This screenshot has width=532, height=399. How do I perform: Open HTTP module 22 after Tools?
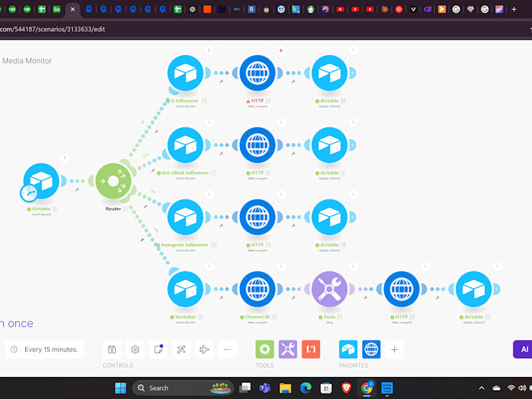click(402, 289)
